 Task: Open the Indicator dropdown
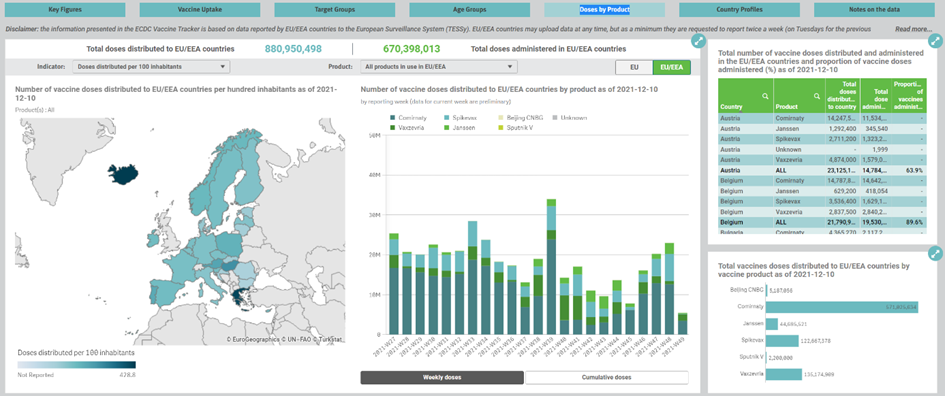coord(151,67)
